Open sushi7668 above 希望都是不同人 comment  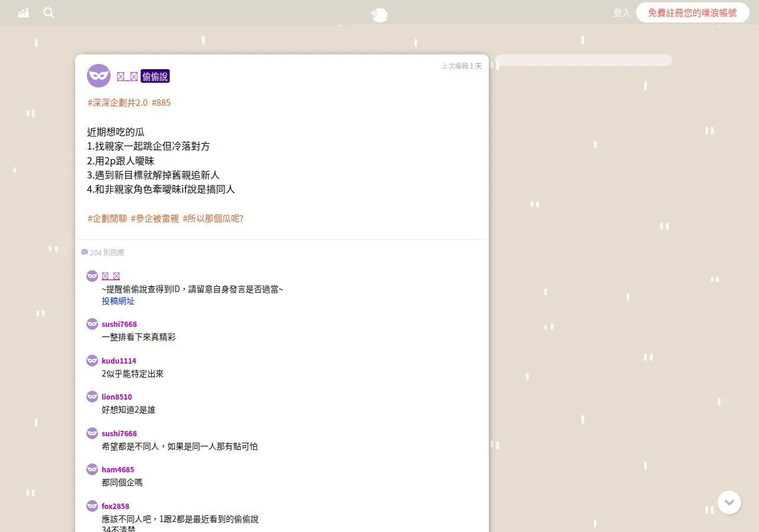point(119,433)
